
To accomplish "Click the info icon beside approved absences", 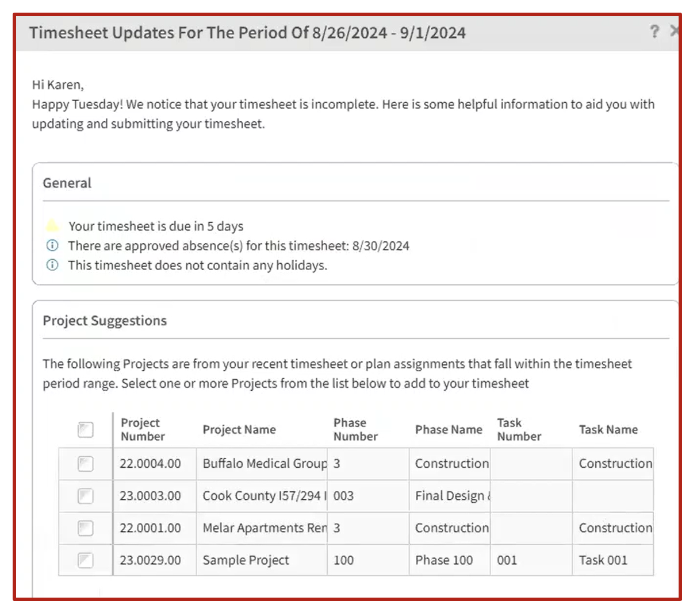I will pyautogui.click(x=52, y=245).
